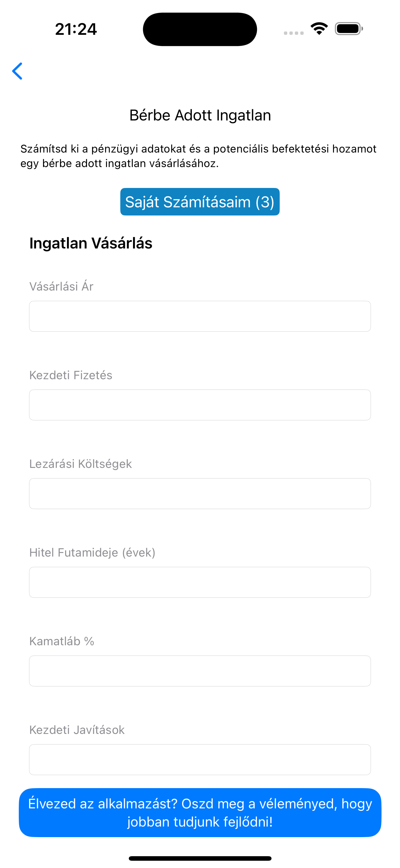
Task: Tap the battery status icon
Action: (349, 29)
